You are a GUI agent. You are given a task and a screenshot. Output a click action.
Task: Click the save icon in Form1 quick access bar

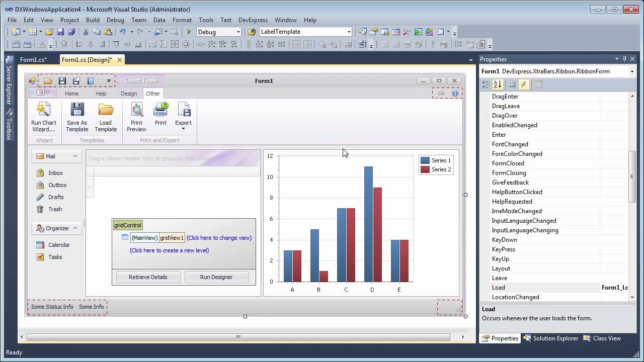(x=62, y=81)
